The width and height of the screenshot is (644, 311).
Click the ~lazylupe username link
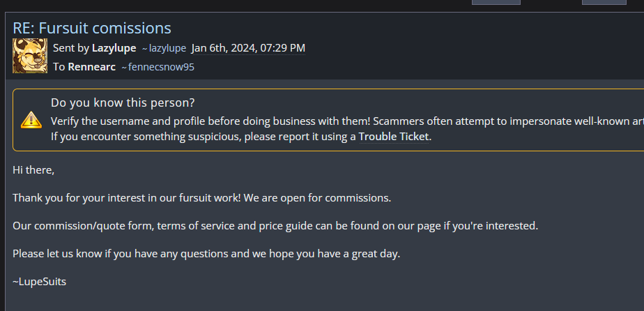164,48
